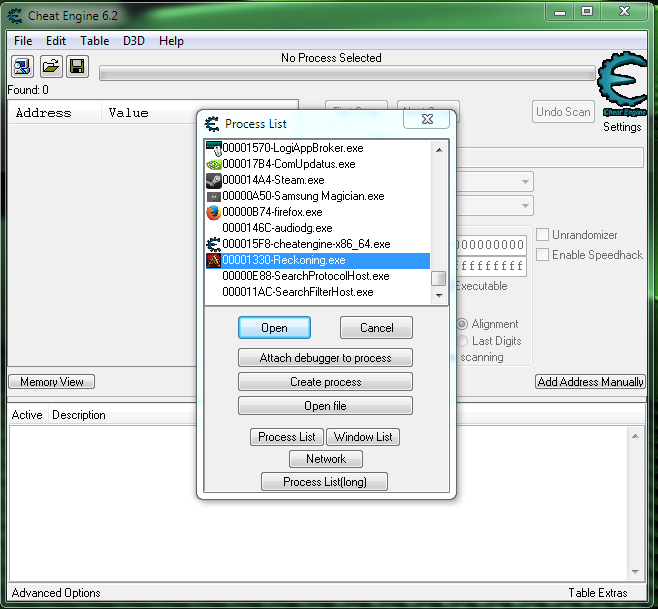Select 000017B4-ComUpdatus.exe in process list
Image resolution: width=658 pixels, height=609 pixels.
pyautogui.click(x=318, y=164)
